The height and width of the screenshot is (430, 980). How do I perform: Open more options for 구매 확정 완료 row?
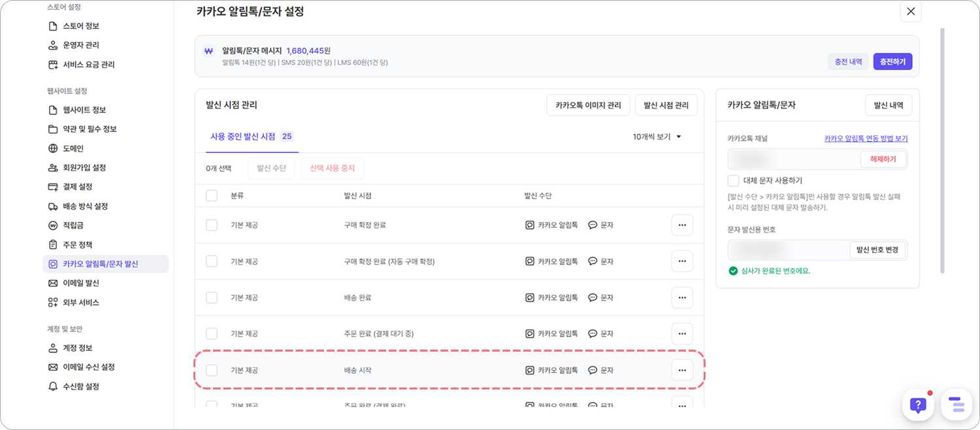(x=682, y=225)
